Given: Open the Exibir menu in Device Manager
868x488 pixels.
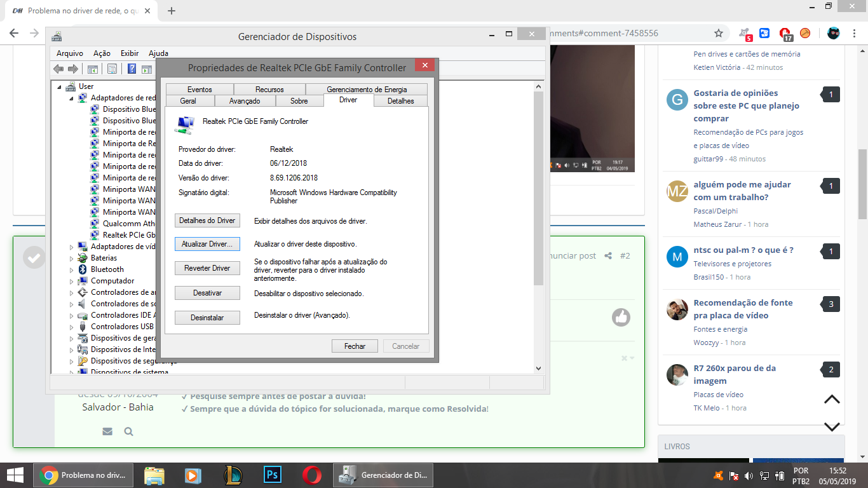Looking at the screenshot, I should 130,53.
